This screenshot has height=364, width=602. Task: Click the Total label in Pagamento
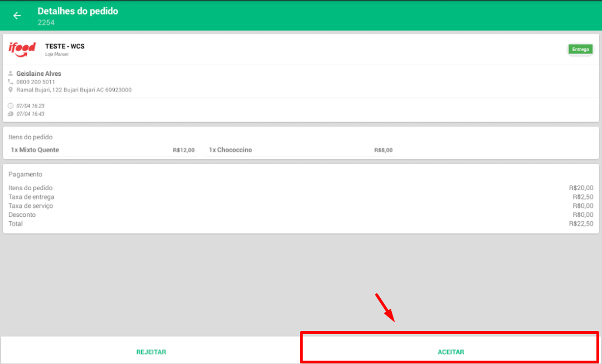16,224
